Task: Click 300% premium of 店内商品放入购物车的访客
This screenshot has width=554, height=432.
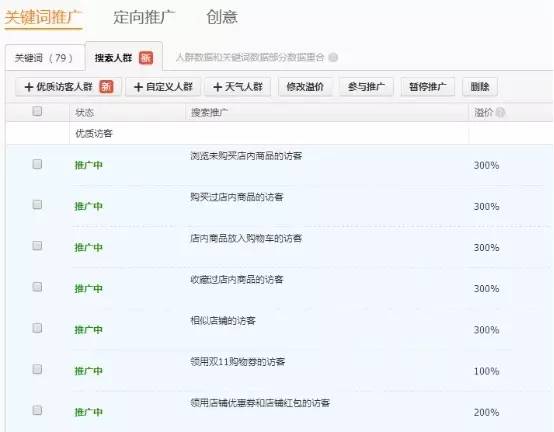Action: tap(486, 248)
